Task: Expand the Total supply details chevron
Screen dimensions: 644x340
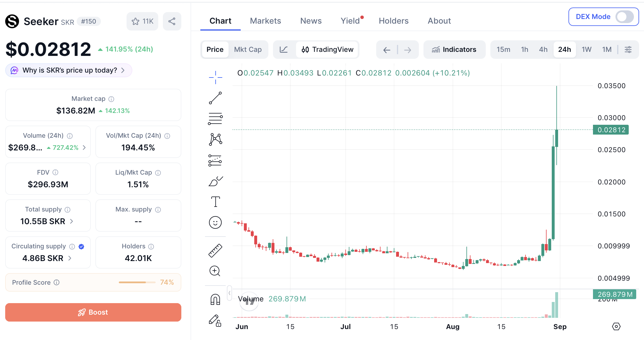Action: click(71, 221)
